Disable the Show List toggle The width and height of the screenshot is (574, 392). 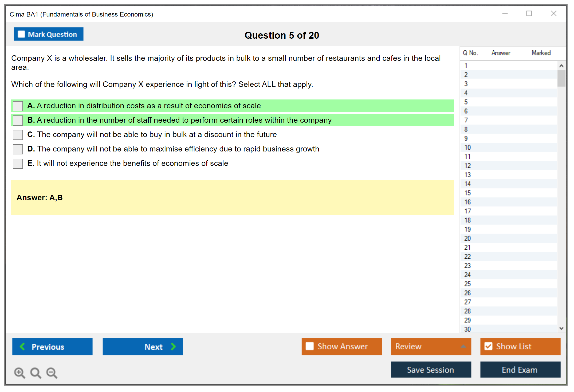click(488, 346)
